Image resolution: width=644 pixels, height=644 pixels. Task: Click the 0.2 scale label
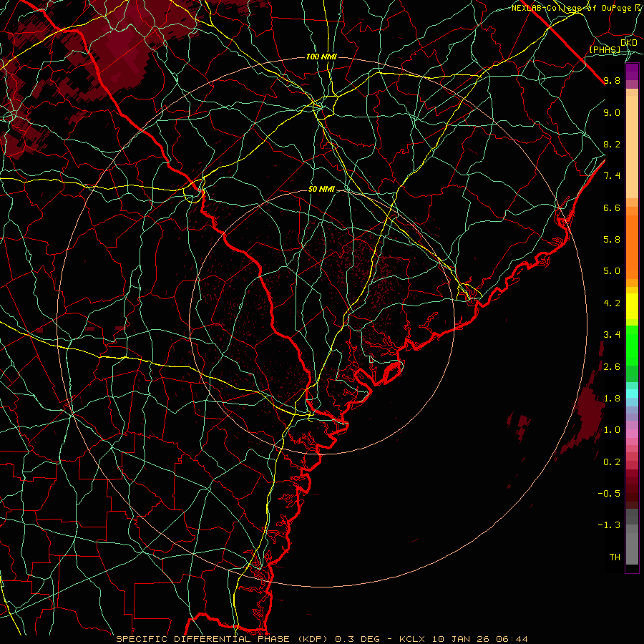pos(612,462)
